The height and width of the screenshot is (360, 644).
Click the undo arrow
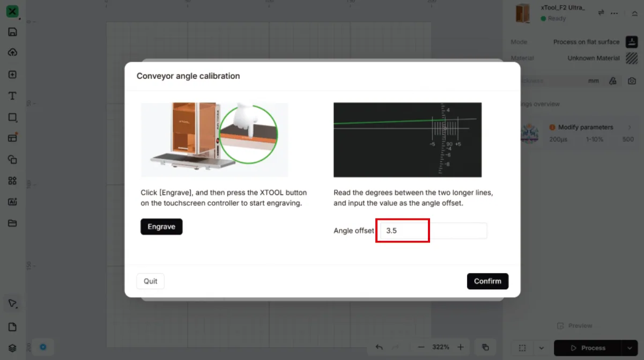(x=379, y=347)
